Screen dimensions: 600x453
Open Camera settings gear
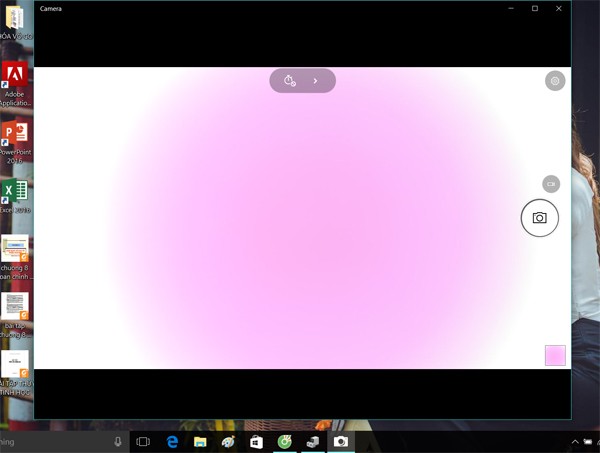555,81
